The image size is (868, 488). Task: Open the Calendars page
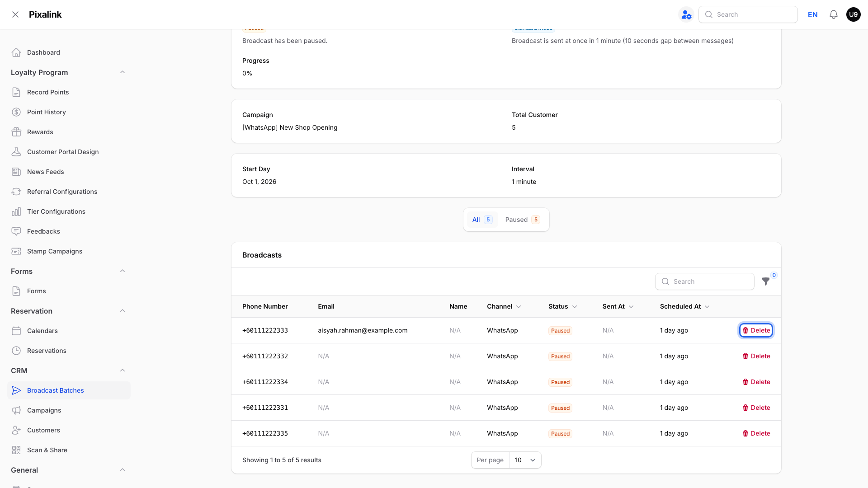(x=69, y=331)
